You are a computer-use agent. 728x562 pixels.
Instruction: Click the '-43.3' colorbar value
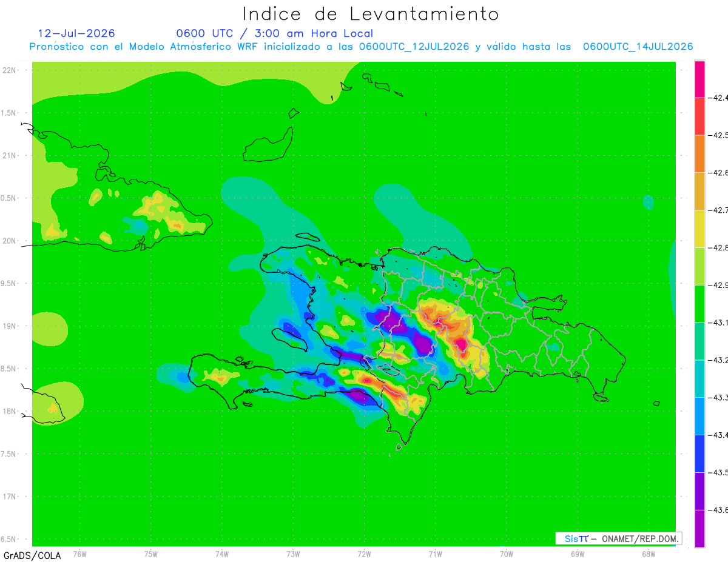pyautogui.click(x=718, y=398)
